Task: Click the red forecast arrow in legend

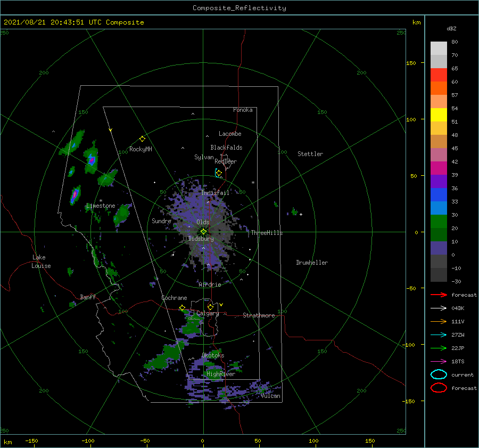Action: (x=439, y=295)
